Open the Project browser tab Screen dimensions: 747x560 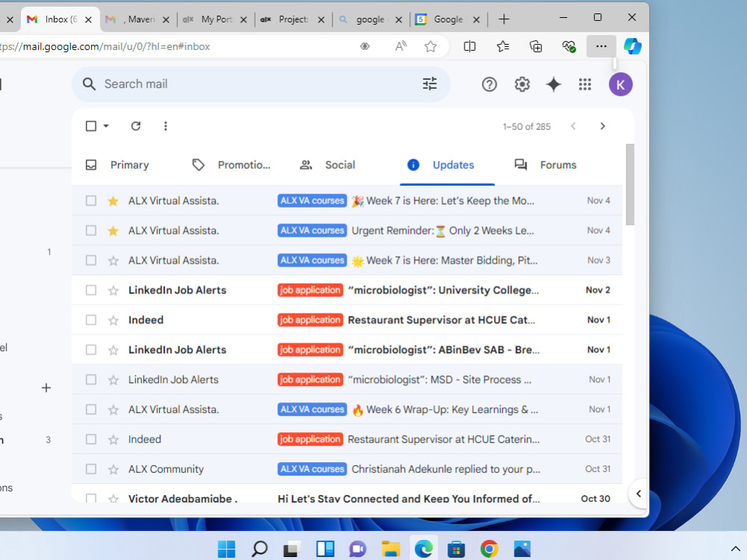click(x=290, y=19)
